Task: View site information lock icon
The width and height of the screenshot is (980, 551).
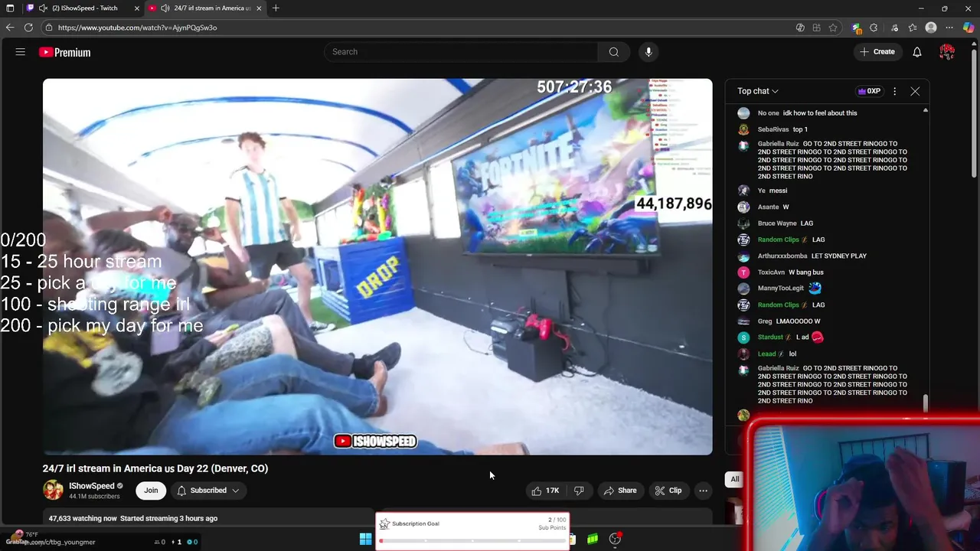Action: click(49, 28)
